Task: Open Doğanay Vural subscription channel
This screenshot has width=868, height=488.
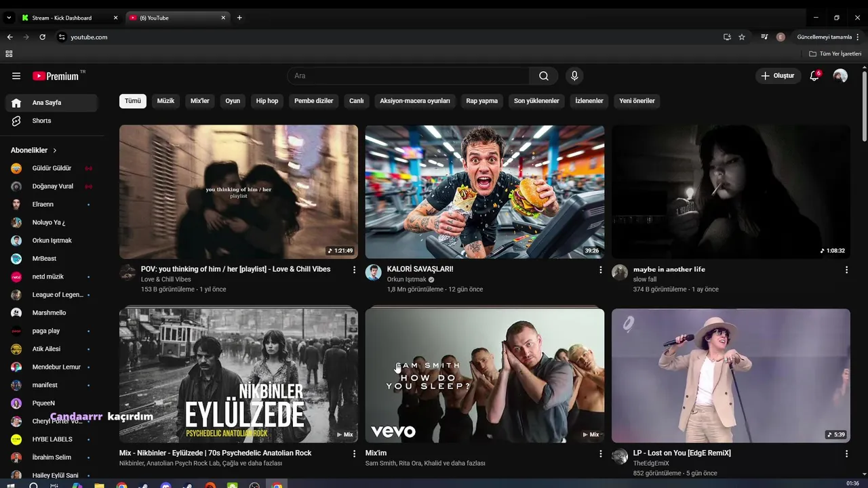Action: coord(52,186)
